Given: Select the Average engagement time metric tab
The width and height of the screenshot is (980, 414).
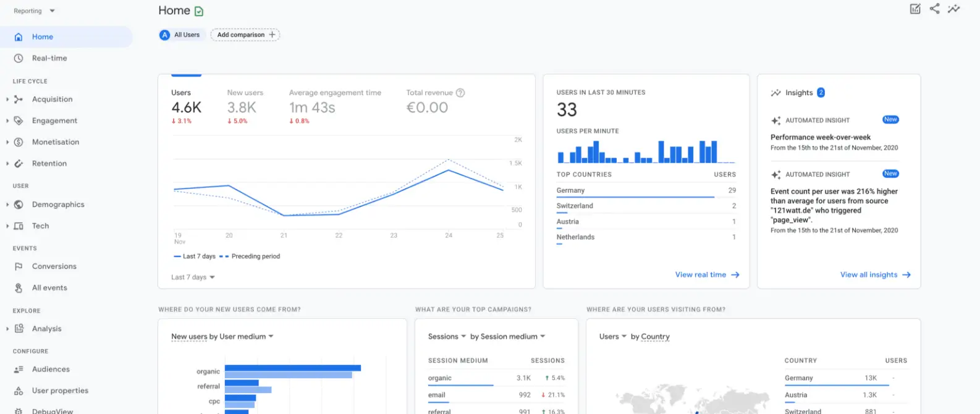Looking at the screenshot, I should click(335, 106).
